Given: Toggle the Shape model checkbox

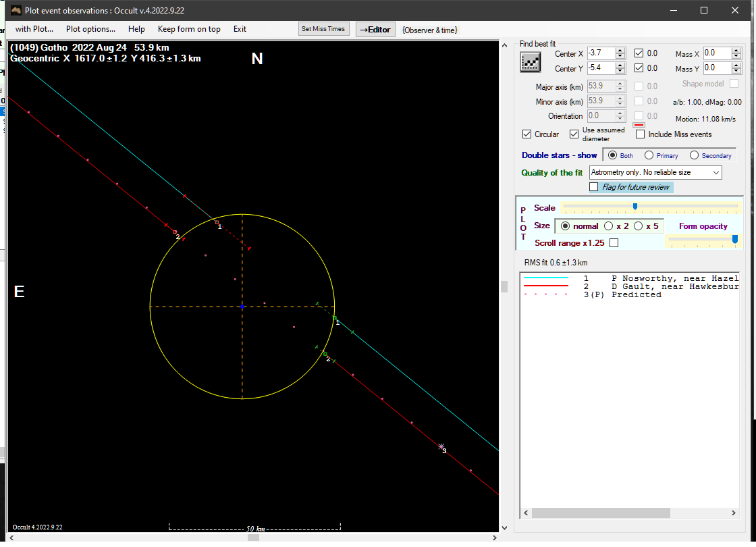Looking at the screenshot, I should (x=734, y=84).
